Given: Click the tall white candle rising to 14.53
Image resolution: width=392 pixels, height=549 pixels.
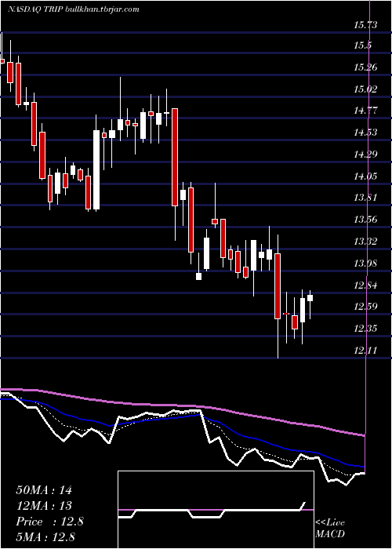Looking at the screenshot, I should click(96, 170).
